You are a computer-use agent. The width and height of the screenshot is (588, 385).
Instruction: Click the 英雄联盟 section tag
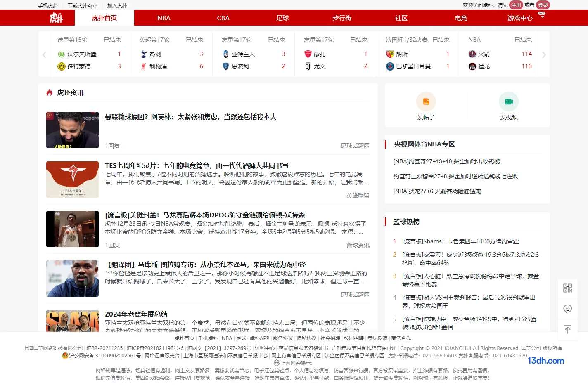coord(358,196)
